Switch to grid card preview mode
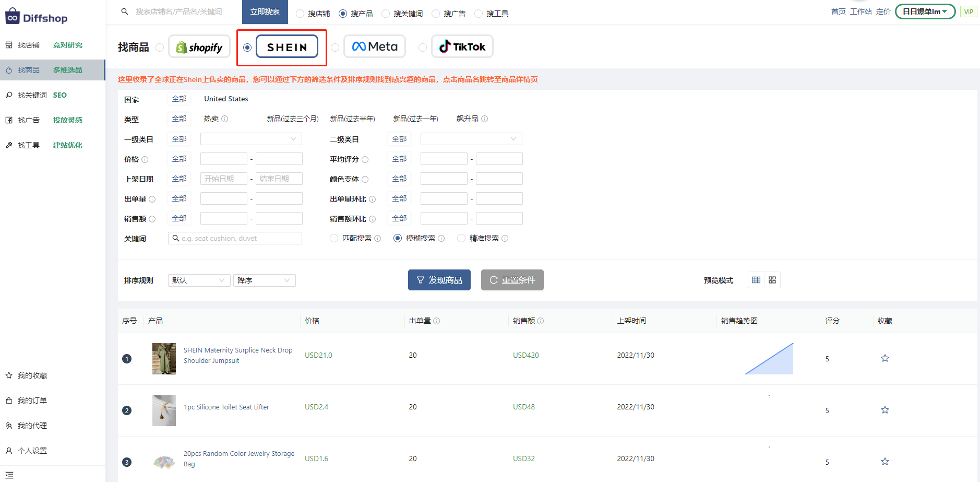This screenshot has height=482, width=980. click(772, 280)
